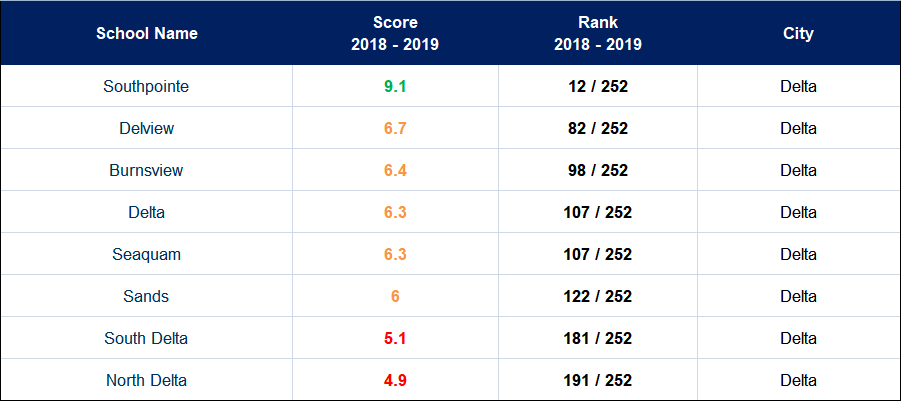Image resolution: width=901 pixels, height=401 pixels.
Task: Select the Sands school name
Action: click(x=146, y=296)
